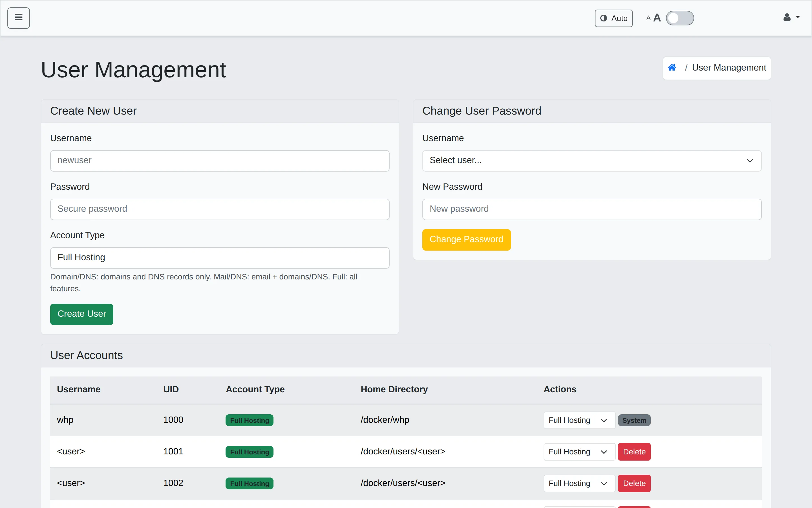Click the account type help text
Image resolution: width=812 pixels, height=508 pixels.
pos(204,283)
